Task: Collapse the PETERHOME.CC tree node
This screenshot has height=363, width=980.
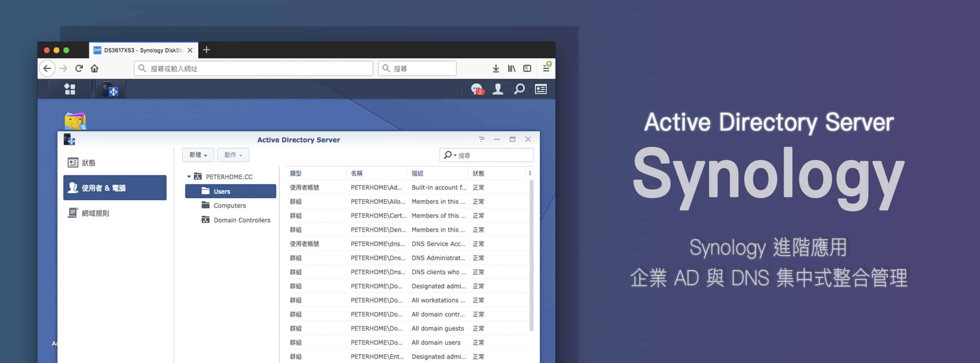Action: point(189,177)
